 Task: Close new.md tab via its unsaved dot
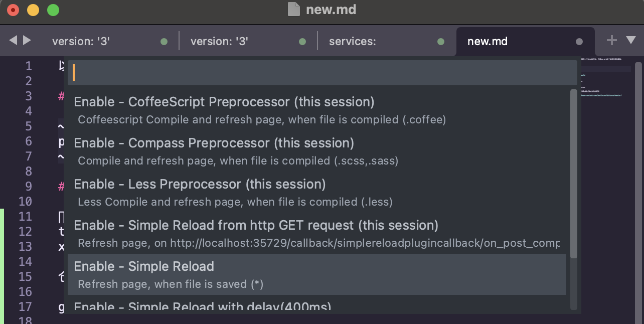pyautogui.click(x=579, y=42)
